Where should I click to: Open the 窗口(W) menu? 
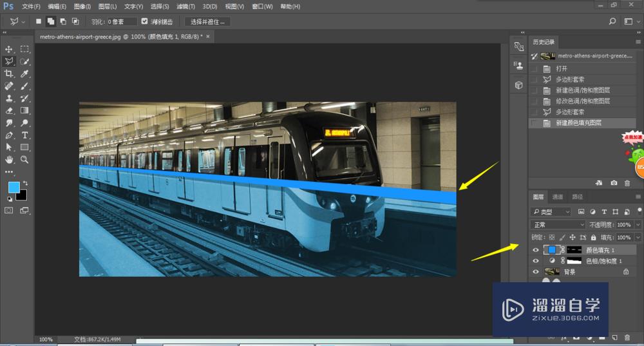(262, 6)
